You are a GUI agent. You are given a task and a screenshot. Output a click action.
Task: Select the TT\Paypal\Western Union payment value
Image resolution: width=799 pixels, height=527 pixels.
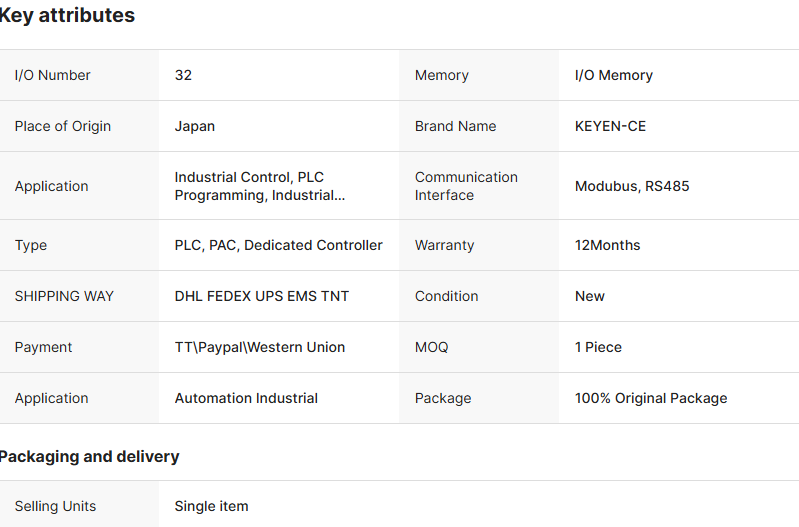point(260,347)
